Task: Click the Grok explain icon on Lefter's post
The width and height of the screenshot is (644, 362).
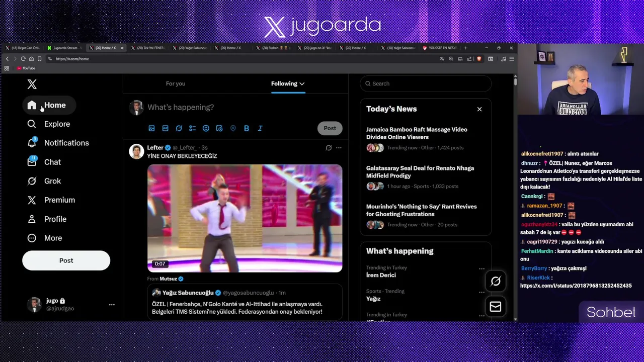Action: point(329,148)
